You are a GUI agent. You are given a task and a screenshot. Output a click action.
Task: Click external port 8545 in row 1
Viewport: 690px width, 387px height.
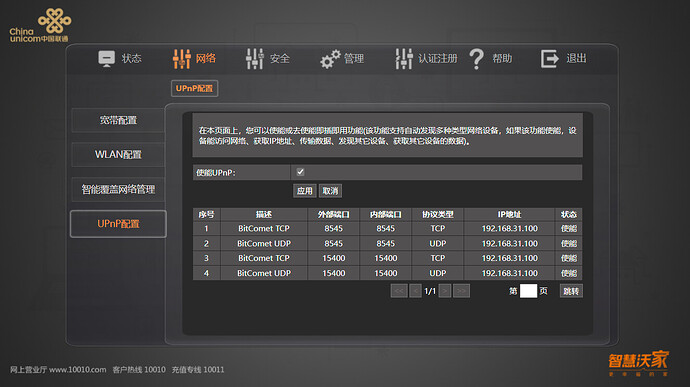coord(334,229)
